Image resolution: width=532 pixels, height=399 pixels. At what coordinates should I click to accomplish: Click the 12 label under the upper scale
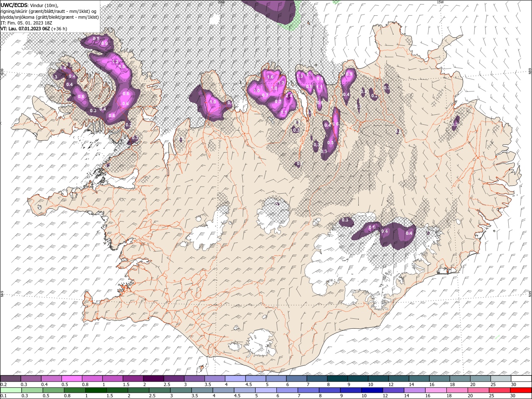pyautogui.click(x=391, y=384)
